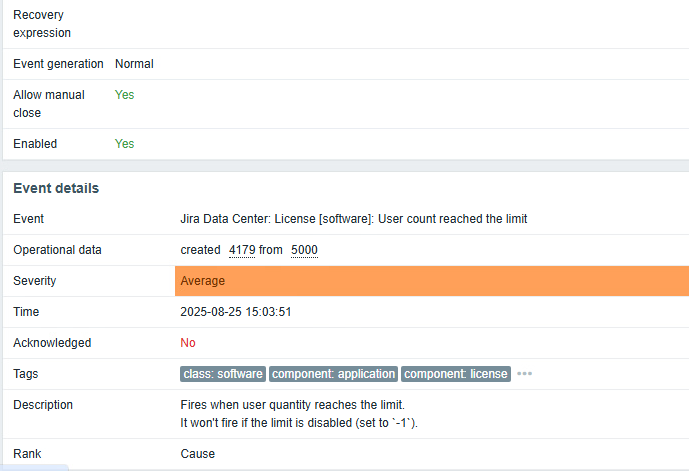
Task: Click the Enabled 'Yes' status
Action: coord(124,144)
